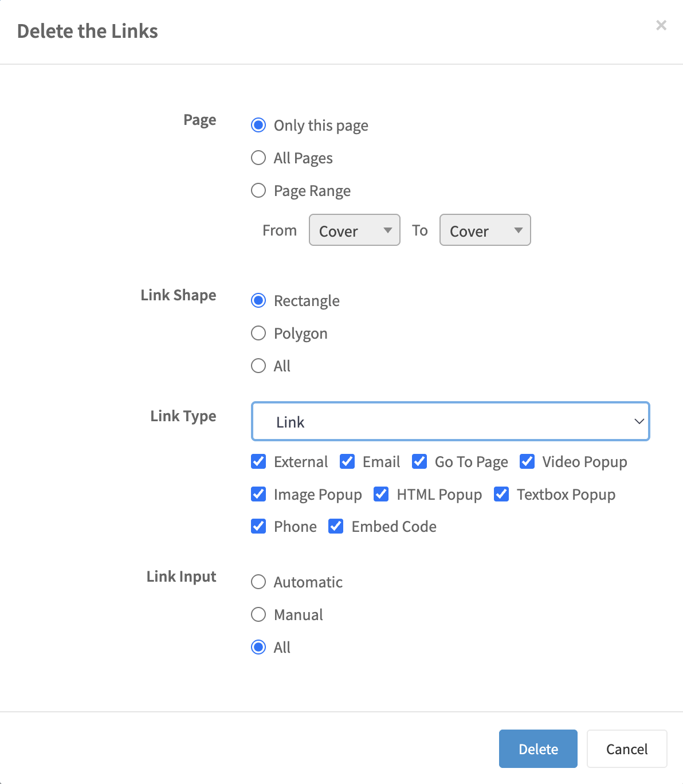Select Polygon link shape
This screenshot has width=683, height=784.
(x=258, y=333)
